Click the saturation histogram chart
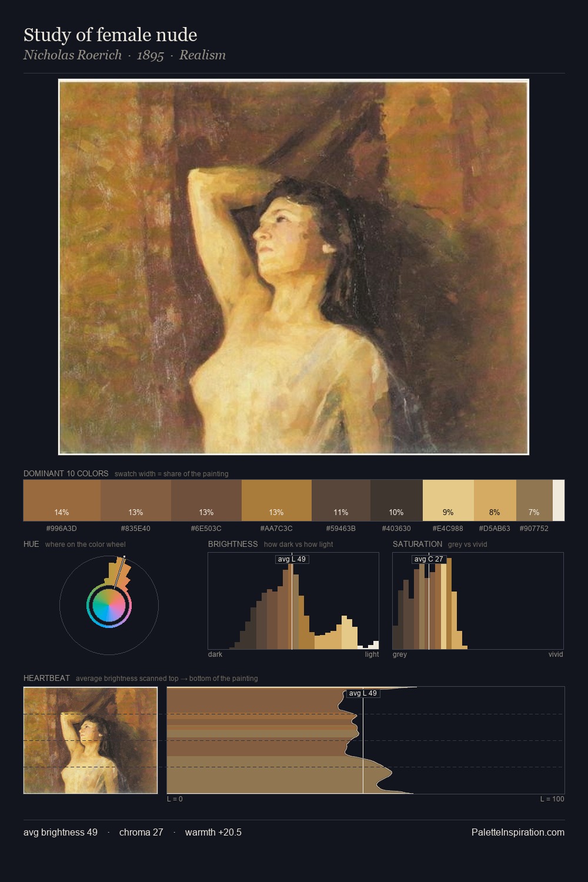This screenshot has width=588, height=882. point(478,601)
